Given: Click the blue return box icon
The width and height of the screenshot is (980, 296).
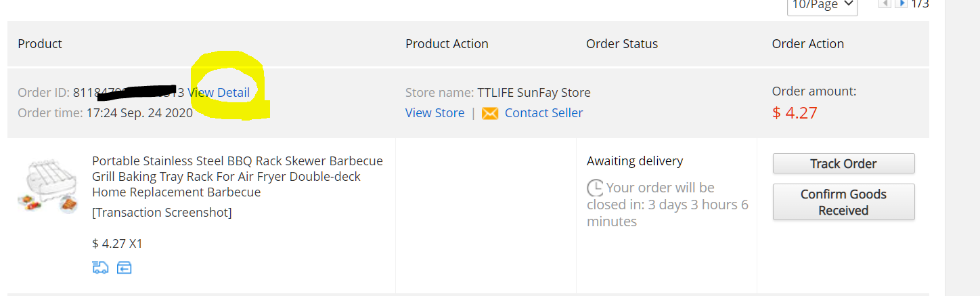Looking at the screenshot, I should tap(124, 268).
